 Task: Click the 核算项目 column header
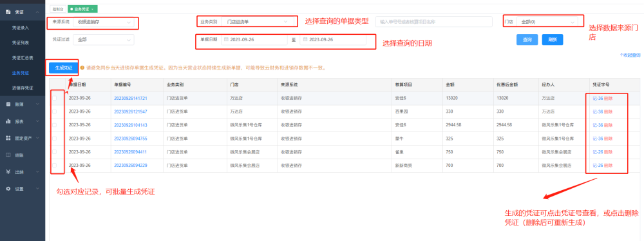403,84
